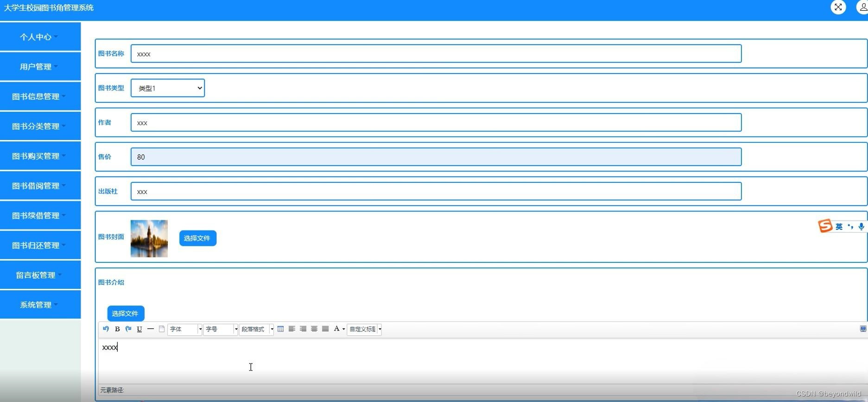The image size is (868, 402).
Task: Open the 段落格式 paragraph format dropdown
Action: click(x=256, y=329)
